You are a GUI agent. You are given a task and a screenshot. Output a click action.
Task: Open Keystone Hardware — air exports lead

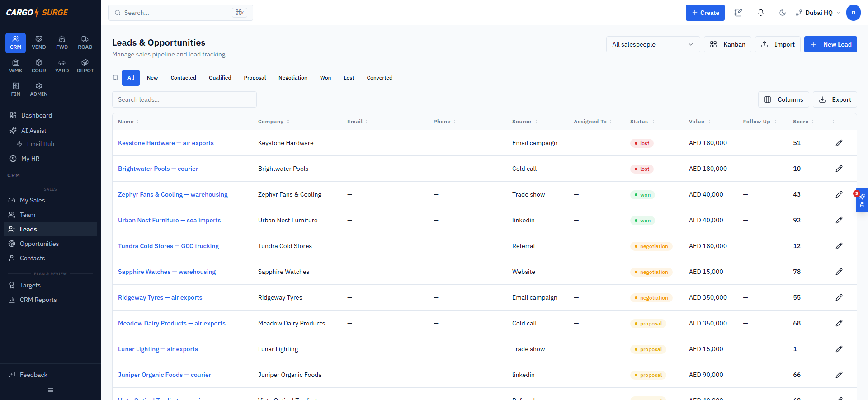point(165,143)
